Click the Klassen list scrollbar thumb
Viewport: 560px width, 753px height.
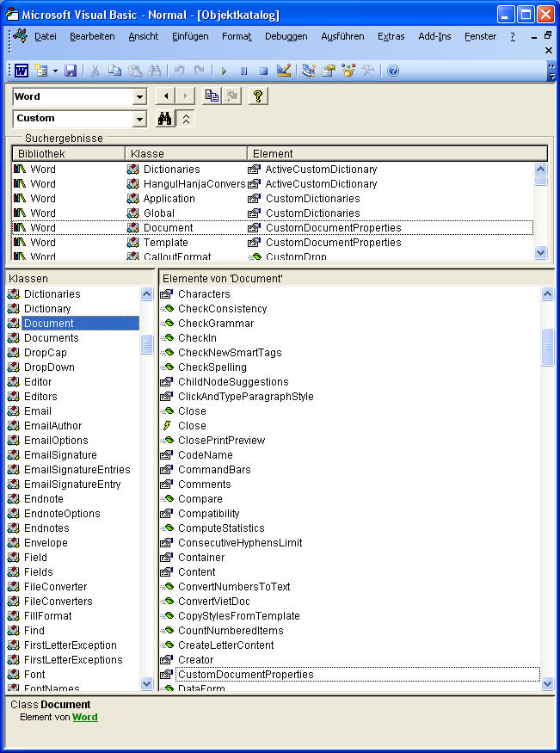point(147,344)
